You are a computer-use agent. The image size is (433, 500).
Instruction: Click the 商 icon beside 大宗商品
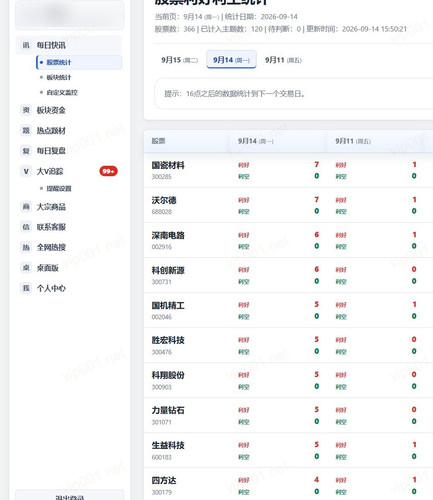[26, 207]
